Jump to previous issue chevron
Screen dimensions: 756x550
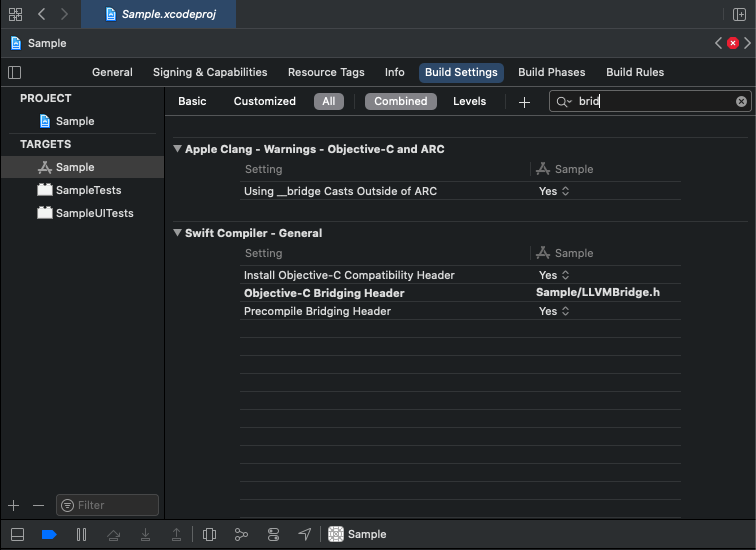click(718, 43)
